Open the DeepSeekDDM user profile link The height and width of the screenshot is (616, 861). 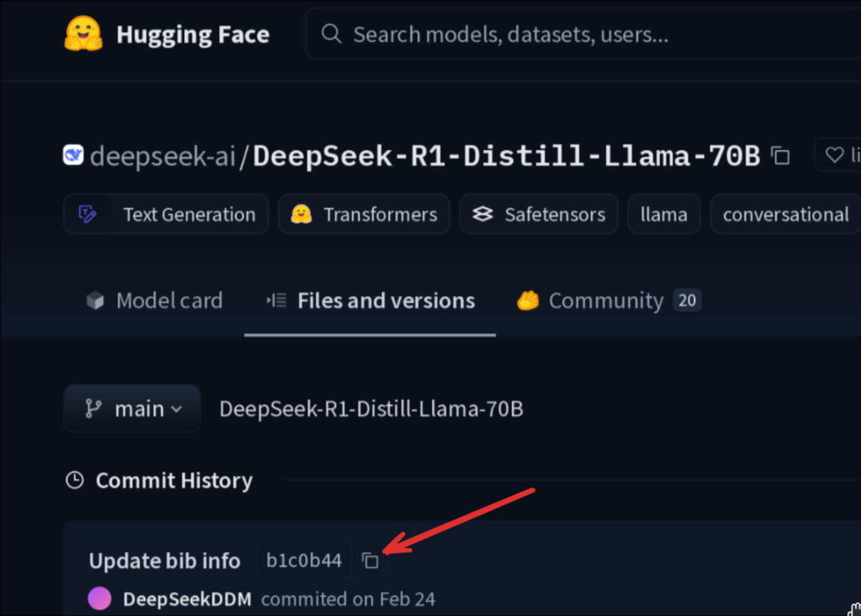point(187,599)
